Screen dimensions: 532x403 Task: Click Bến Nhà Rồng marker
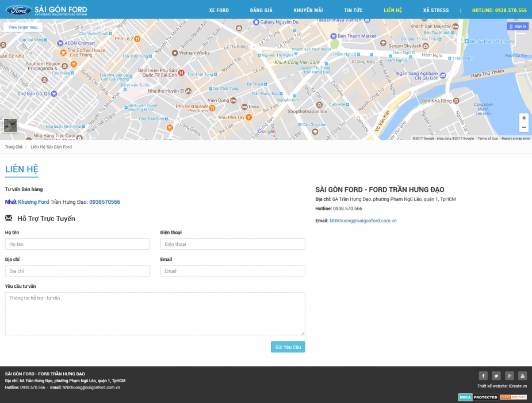pyautogui.click(x=456, y=101)
